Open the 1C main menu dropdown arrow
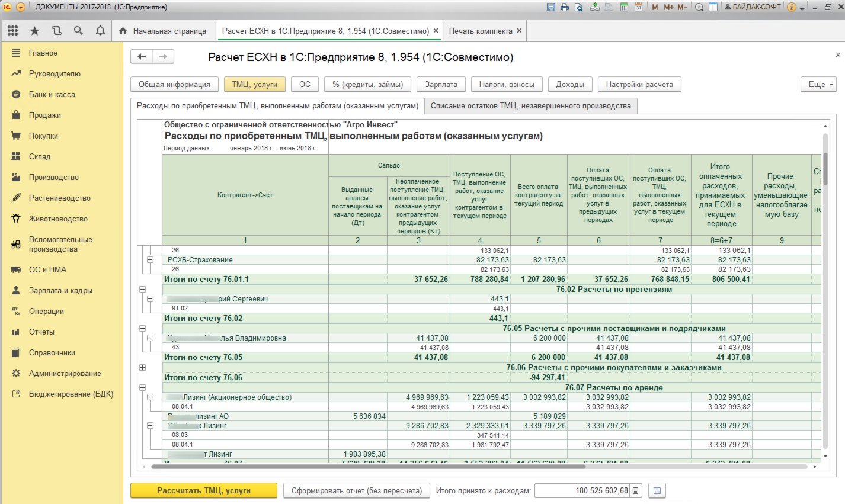This screenshot has height=504, width=845. click(21, 7)
